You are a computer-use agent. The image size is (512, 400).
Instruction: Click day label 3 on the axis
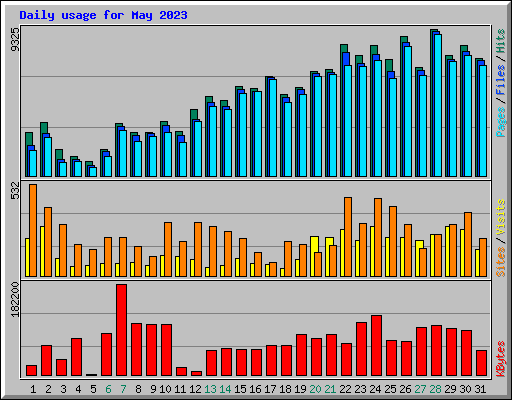(x=63, y=389)
